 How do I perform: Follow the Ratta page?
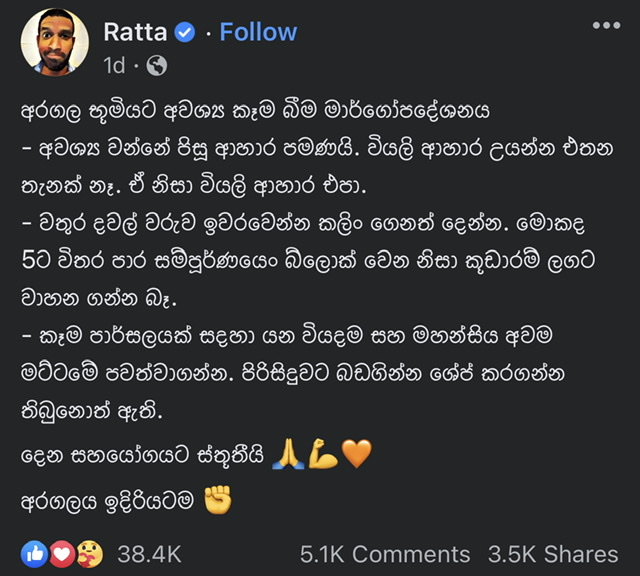point(258,32)
